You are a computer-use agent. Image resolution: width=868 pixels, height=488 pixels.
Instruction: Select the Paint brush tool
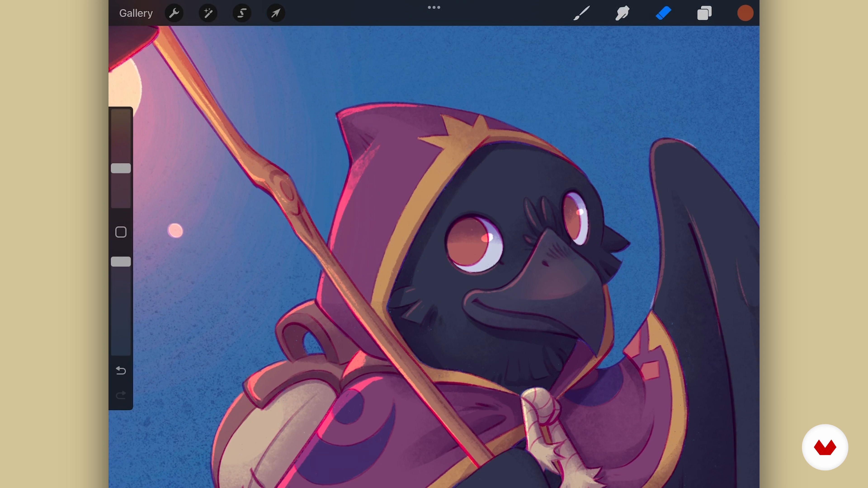(582, 13)
